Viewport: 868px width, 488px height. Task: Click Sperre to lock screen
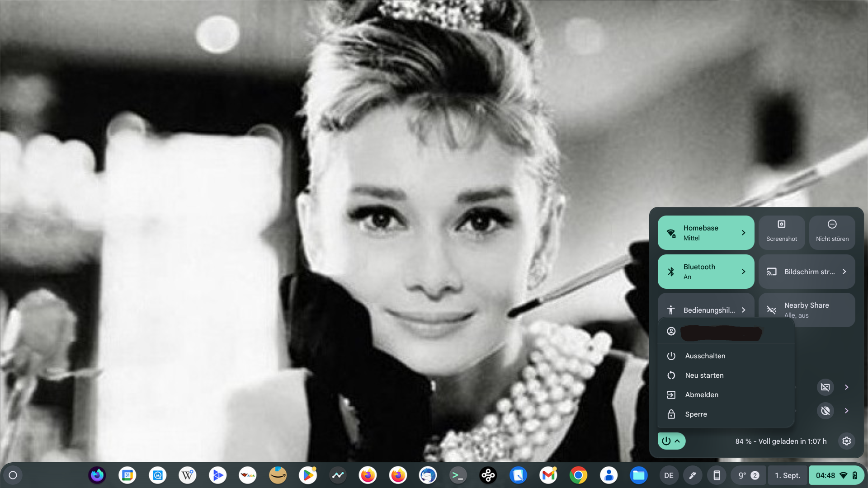pyautogui.click(x=696, y=414)
